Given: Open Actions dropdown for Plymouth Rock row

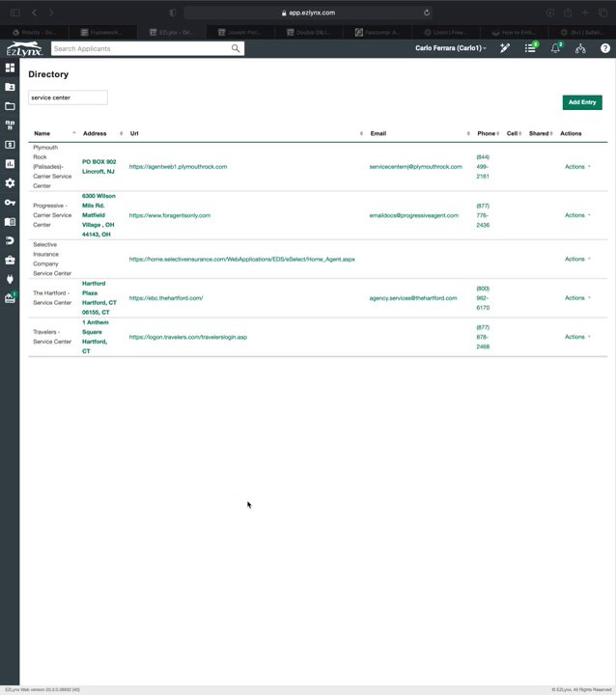Looking at the screenshot, I should point(577,167).
